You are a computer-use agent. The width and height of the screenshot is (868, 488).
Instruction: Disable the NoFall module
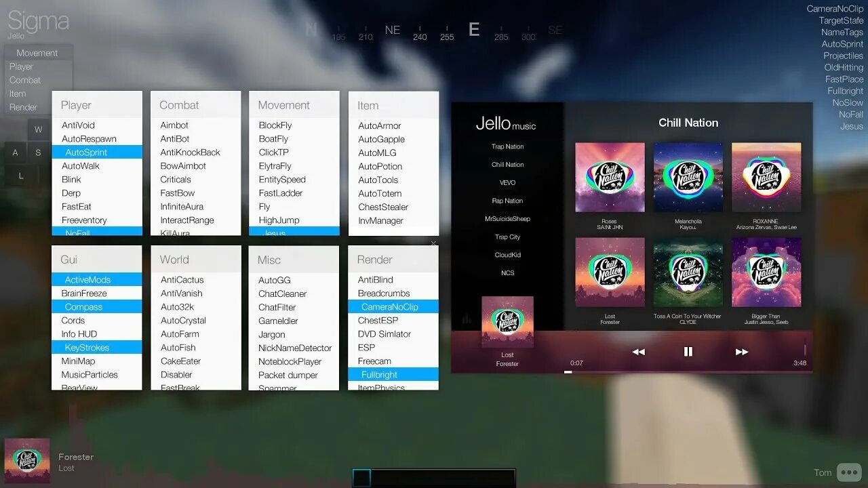point(97,232)
